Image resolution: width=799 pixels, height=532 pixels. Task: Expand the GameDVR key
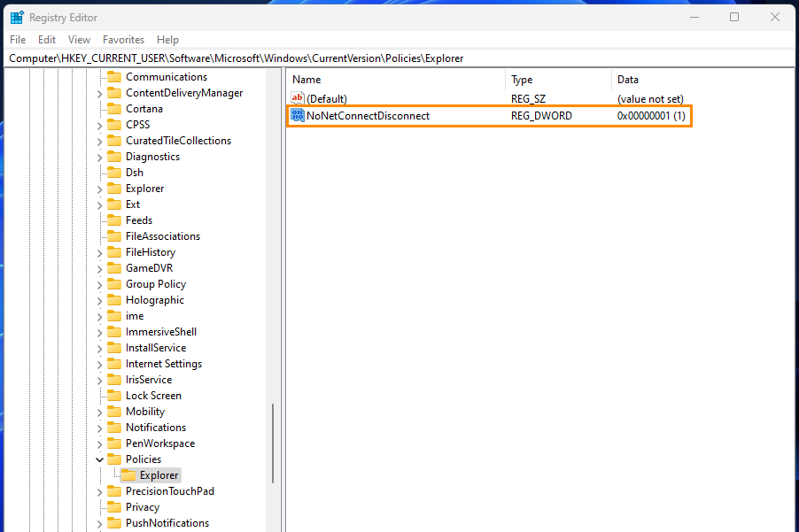(x=100, y=269)
